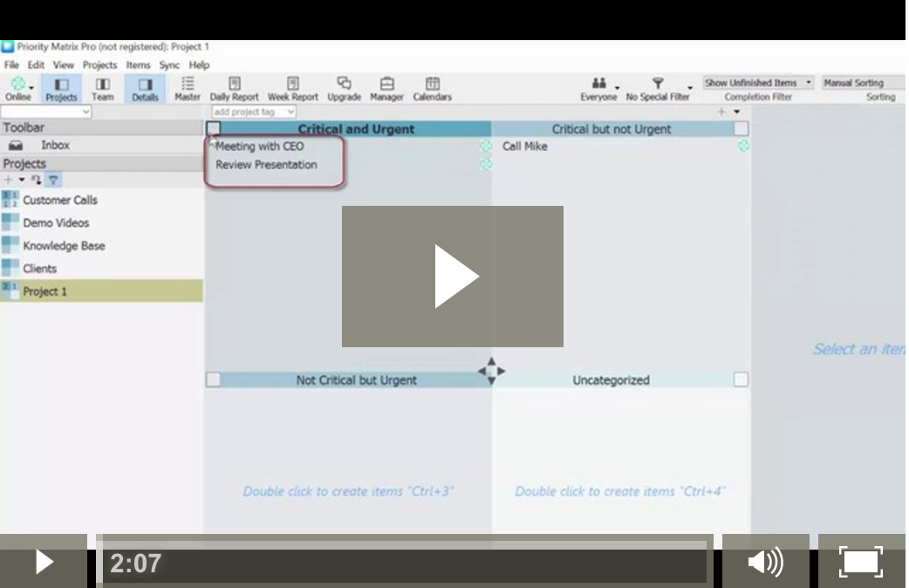The height and width of the screenshot is (588, 909).
Task: Open the Daily Report
Action: click(235, 87)
